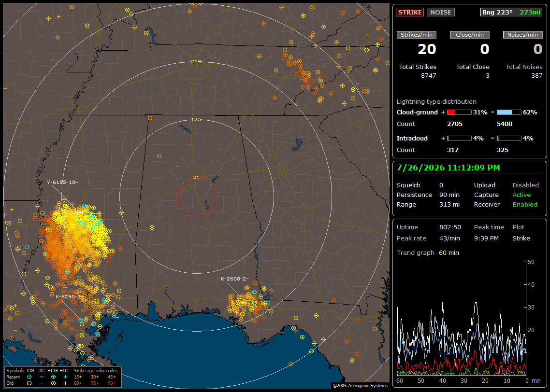Click the storm cell label K-6295-3
The height and width of the screenshot is (392, 550).
coord(68,297)
